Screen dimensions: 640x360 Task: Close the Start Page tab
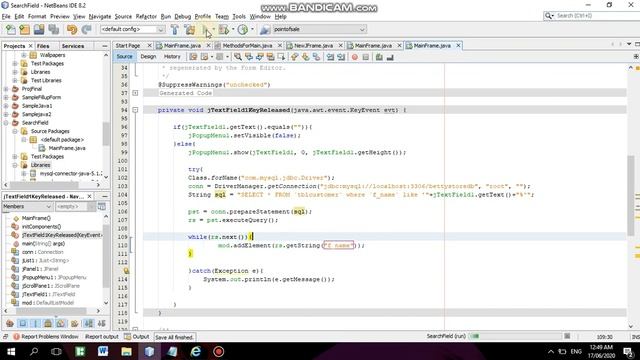point(149,46)
